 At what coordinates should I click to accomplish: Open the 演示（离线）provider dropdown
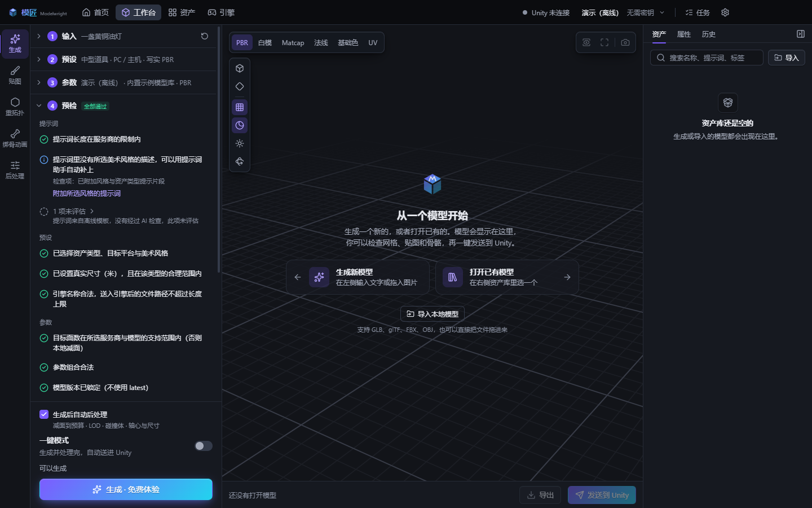coord(623,12)
